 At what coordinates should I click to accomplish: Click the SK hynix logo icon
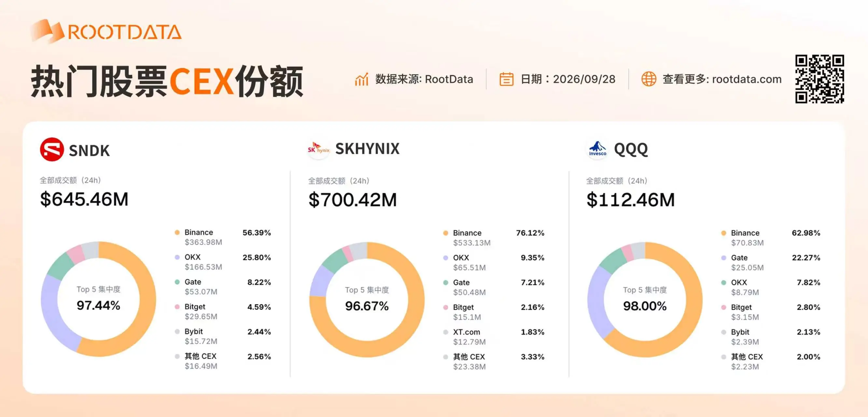tap(318, 149)
